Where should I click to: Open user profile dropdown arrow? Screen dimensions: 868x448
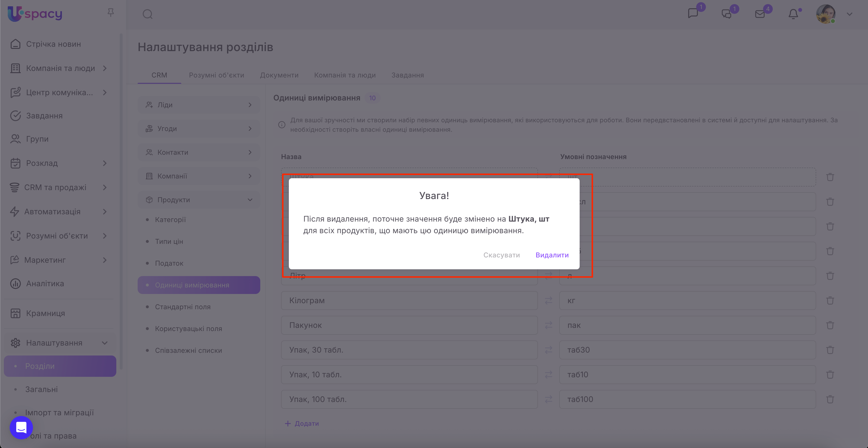point(850,14)
